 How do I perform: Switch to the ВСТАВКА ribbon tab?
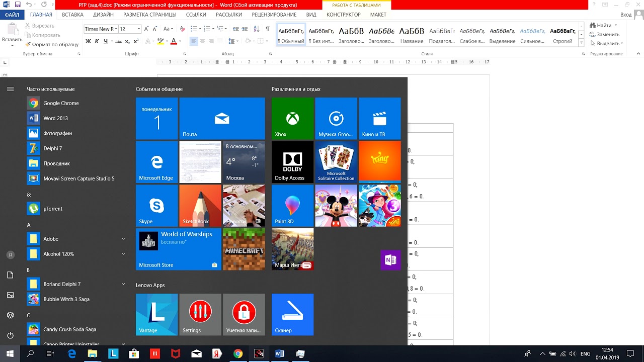click(73, 15)
